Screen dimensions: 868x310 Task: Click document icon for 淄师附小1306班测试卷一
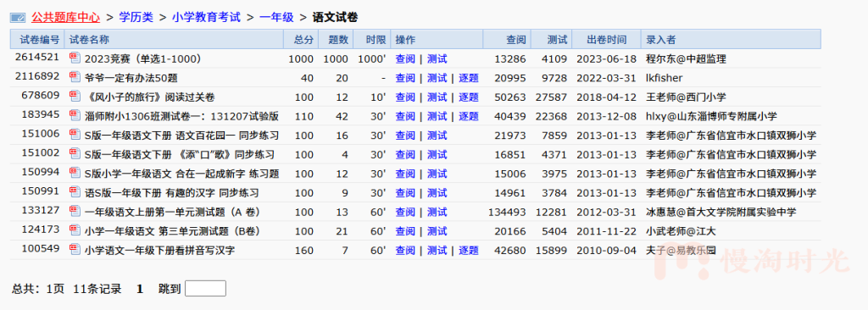[75, 116]
